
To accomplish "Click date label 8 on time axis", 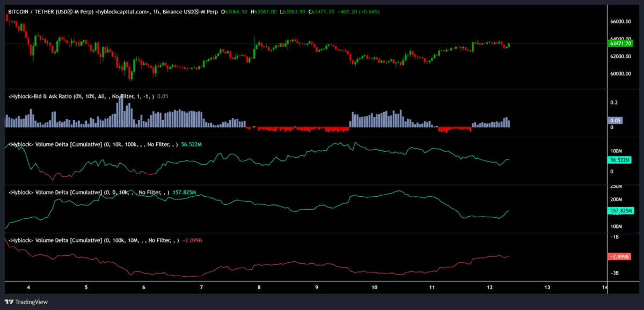I will point(259,287).
